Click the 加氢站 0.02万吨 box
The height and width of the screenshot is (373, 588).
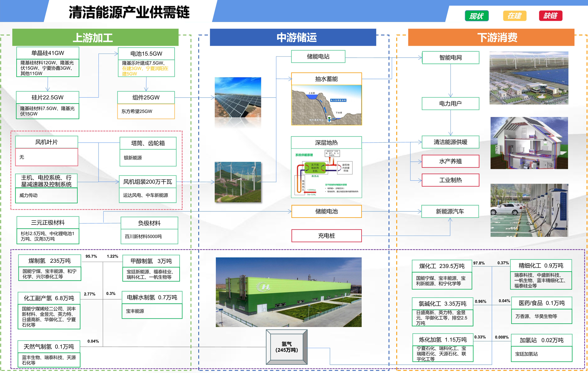(x=541, y=340)
